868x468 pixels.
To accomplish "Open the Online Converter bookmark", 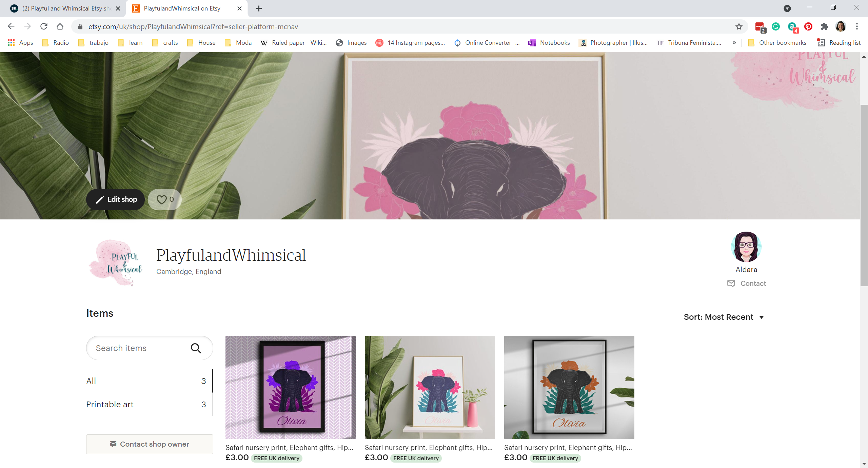I will pyautogui.click(x=487, y=43).
